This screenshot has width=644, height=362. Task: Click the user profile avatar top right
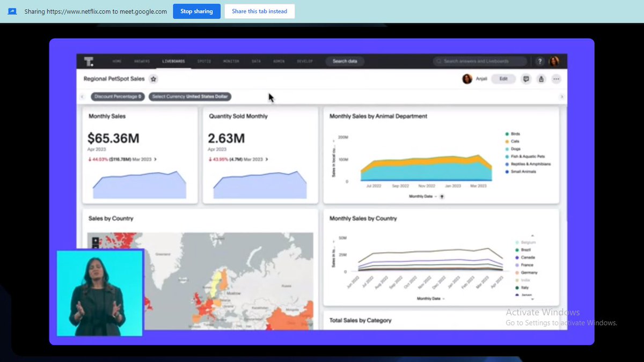coord(554,61)
